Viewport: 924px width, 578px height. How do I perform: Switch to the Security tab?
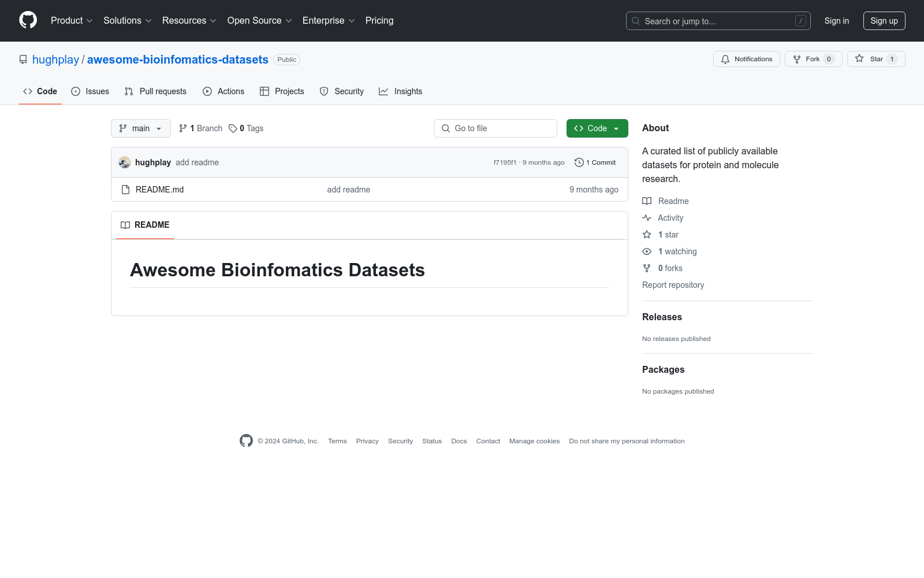point(342,91)
